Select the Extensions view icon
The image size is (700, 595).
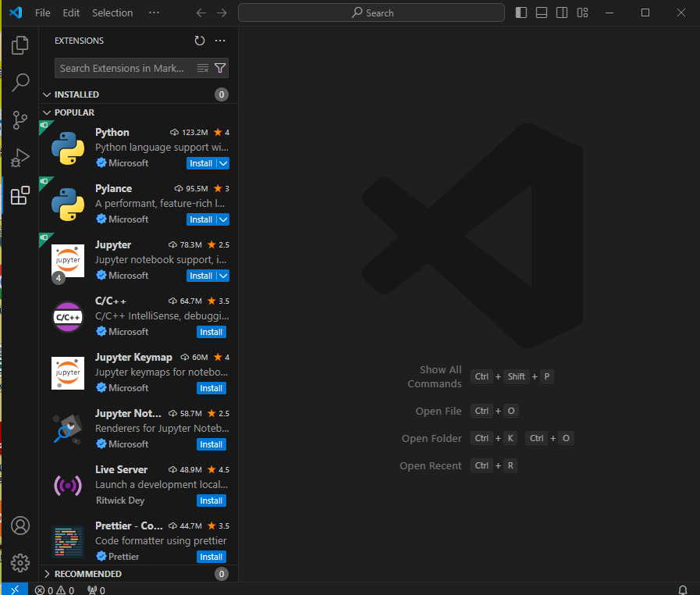[x=20, y=195]
